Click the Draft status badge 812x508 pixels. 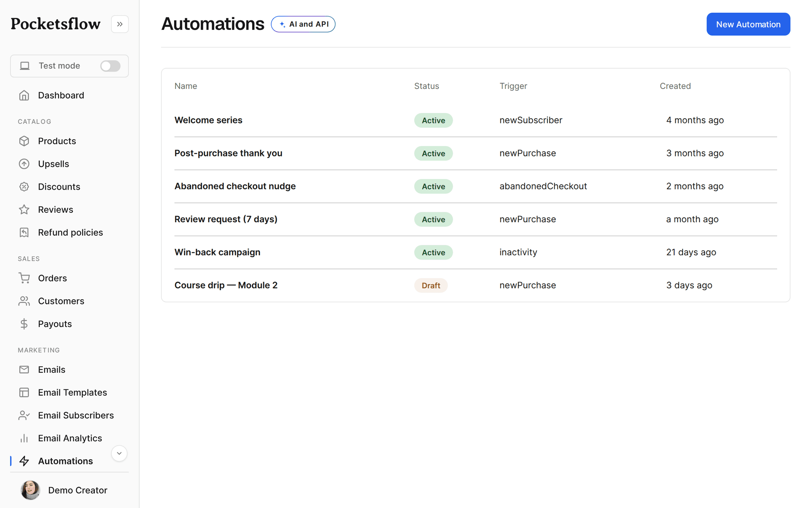tap(431, 285)
